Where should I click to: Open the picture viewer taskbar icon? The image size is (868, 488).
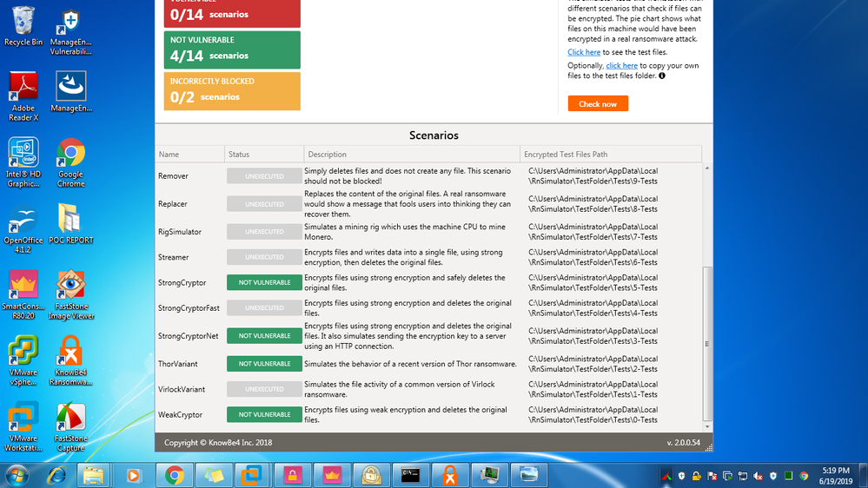pos(528,475)
